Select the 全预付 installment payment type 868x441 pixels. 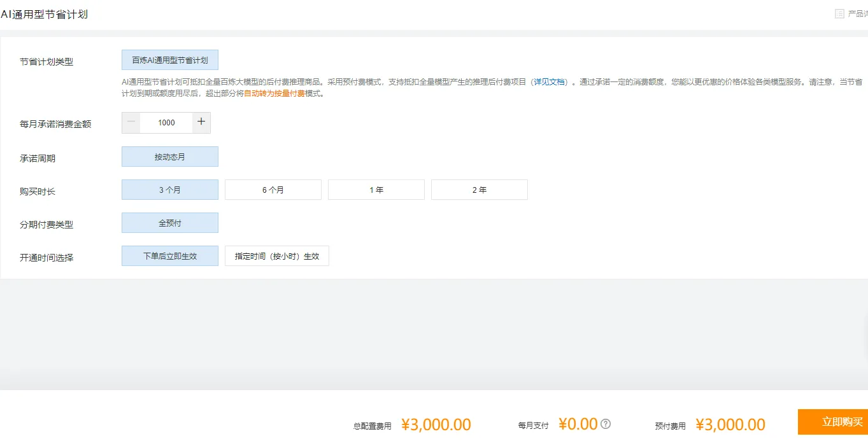(169, 222)
